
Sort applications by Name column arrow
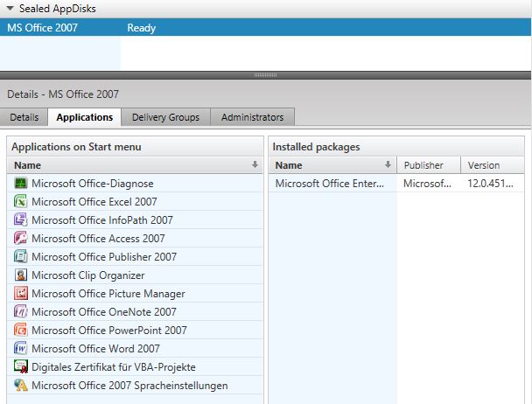(255, 164)
